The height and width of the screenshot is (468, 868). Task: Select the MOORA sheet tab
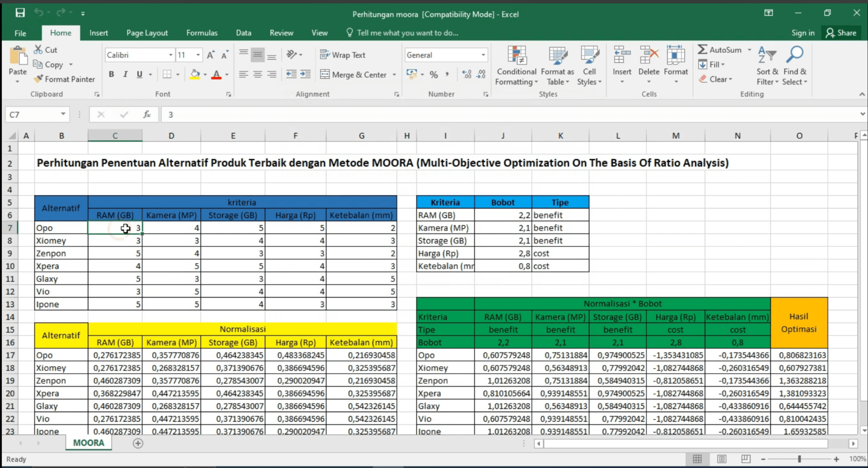[x=89, y=443]
